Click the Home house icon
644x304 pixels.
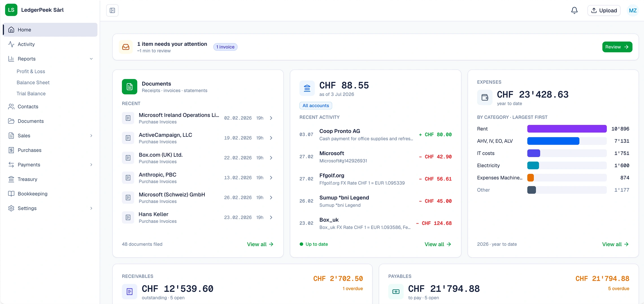(11, 30)
